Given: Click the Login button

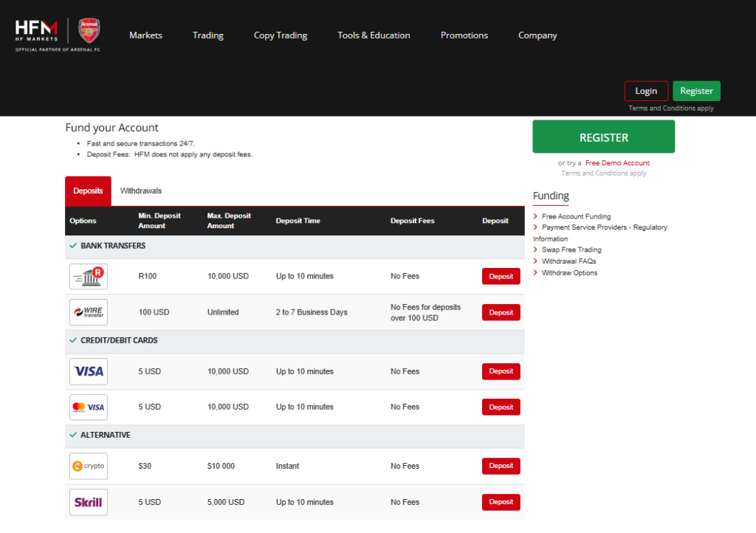Looking at the screenshot, I should click(646, 91).
